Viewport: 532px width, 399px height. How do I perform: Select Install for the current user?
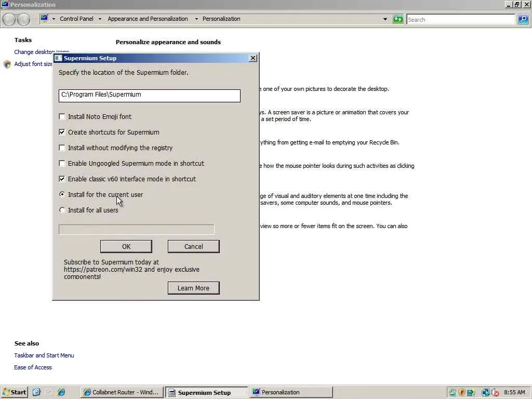coord(62,194)
